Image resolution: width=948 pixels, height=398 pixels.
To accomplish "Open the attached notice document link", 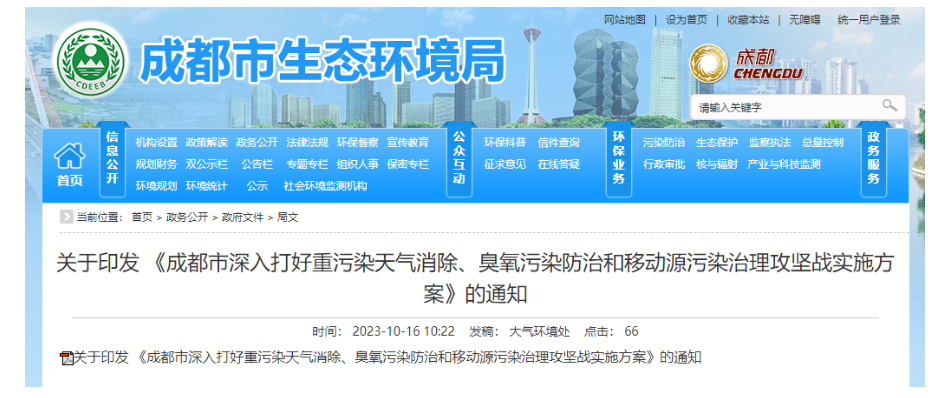I will pos(387,357).
